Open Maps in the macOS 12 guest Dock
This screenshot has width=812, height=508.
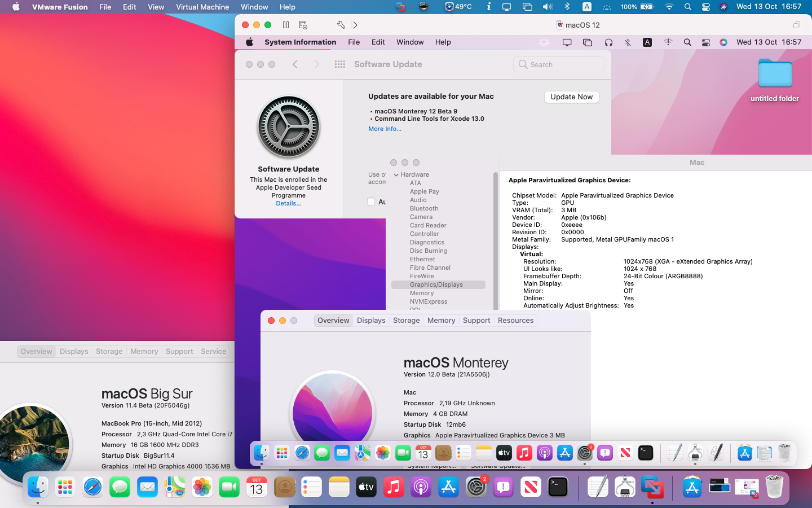coord(363,453)
